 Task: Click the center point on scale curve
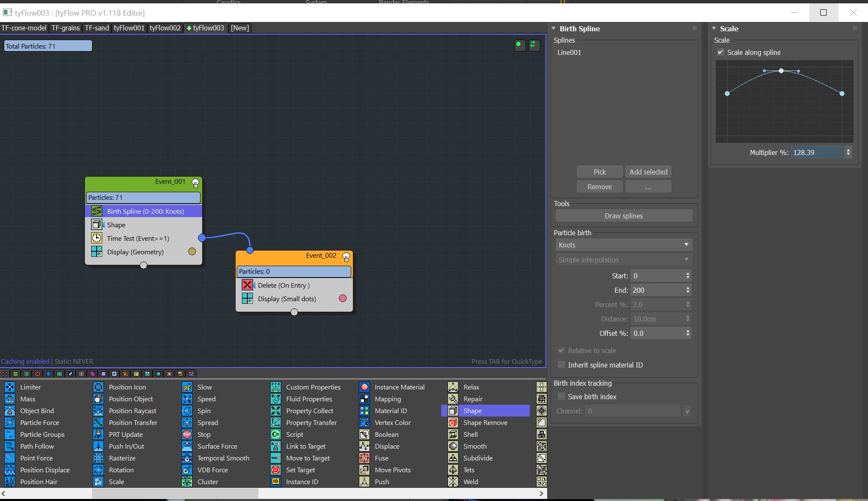781,71
